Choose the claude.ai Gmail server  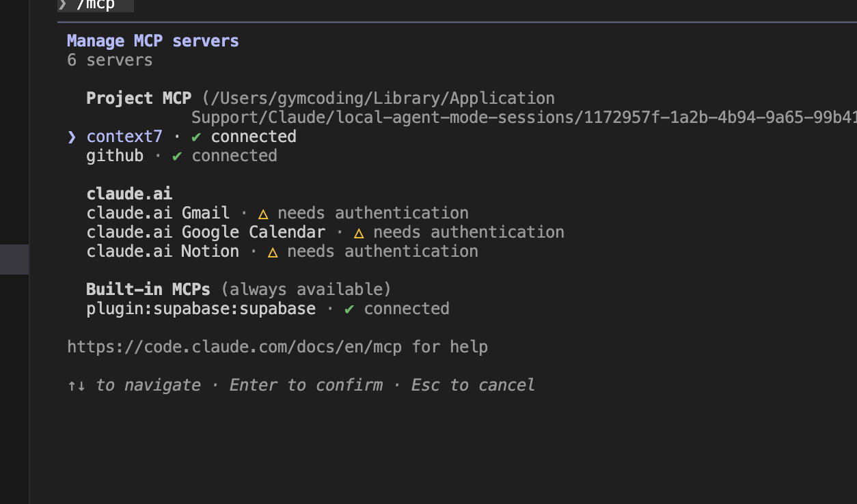pyautogui.click(x=158, y=213)
